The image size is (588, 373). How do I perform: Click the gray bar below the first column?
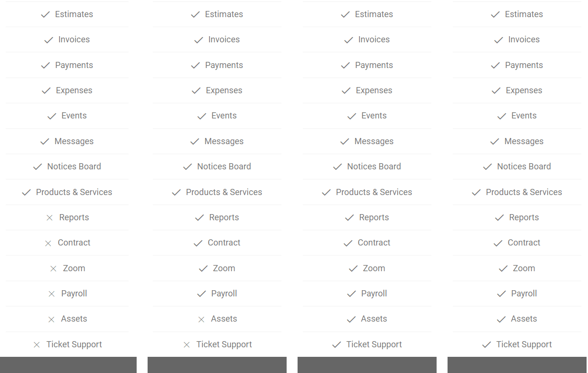pyautogui.click(x=68, y=365)
